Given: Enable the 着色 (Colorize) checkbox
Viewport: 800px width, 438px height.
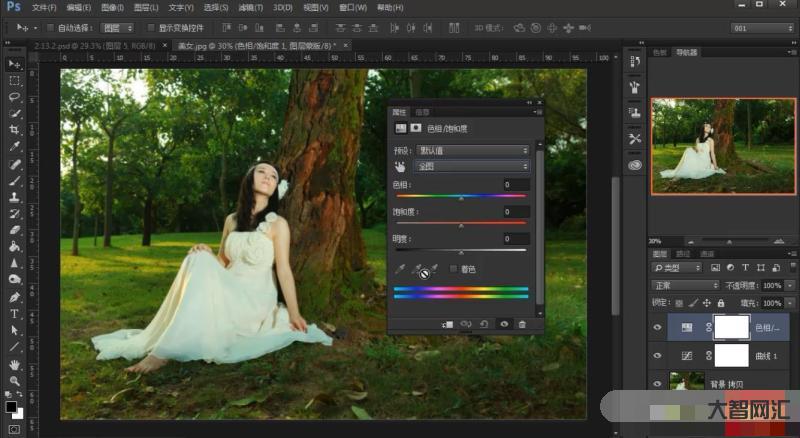Looking at the screenshot, I should click(454, 269).
